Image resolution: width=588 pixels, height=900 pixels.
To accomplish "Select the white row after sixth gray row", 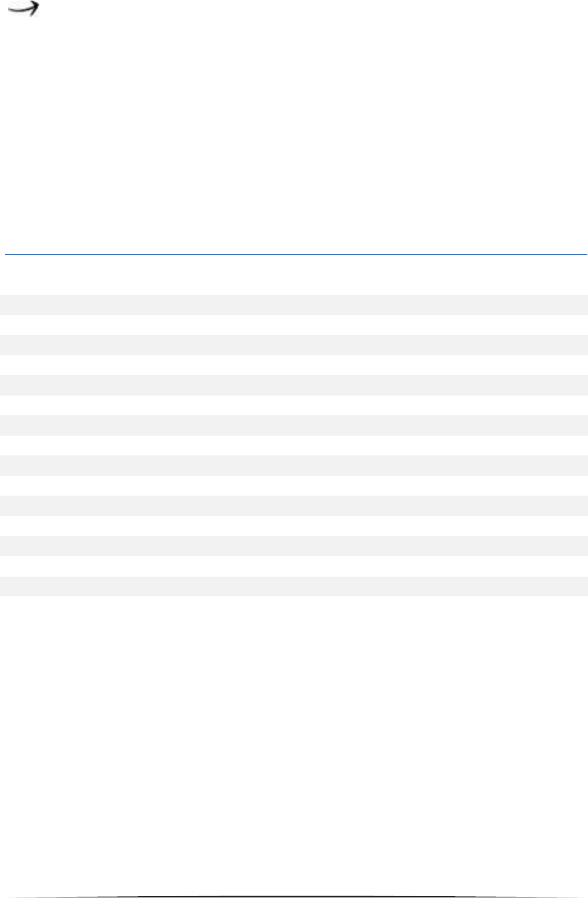I will pos(294,526).
